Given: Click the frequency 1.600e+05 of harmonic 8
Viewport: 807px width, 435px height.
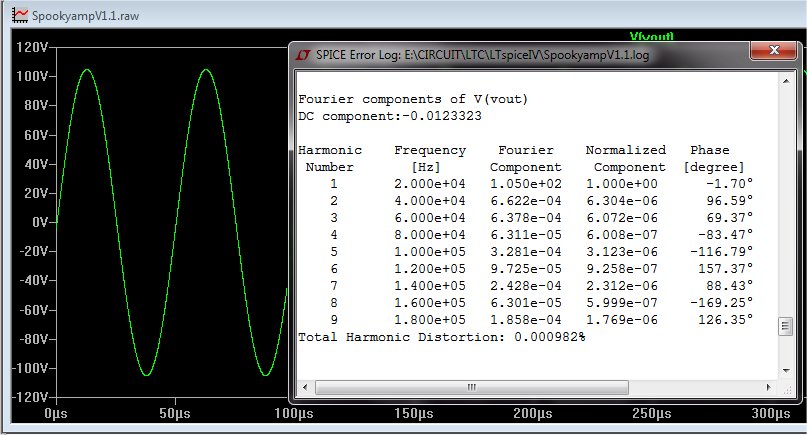Looking at the screenshot, I should point(430,303).
